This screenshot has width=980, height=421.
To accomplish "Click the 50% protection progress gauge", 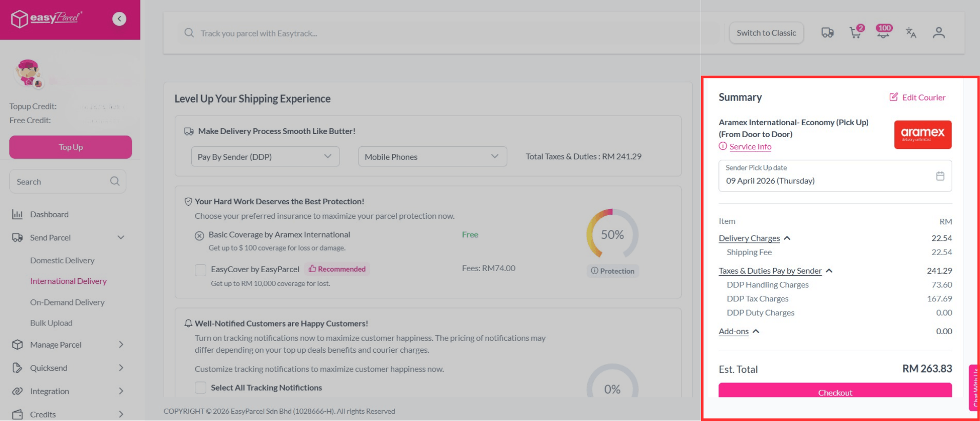I will (x=612, y=235).
